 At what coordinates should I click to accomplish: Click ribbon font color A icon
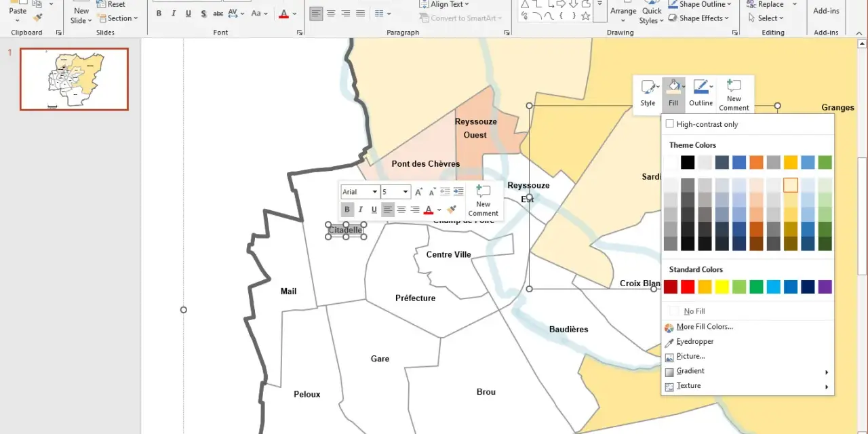[283, 14]
